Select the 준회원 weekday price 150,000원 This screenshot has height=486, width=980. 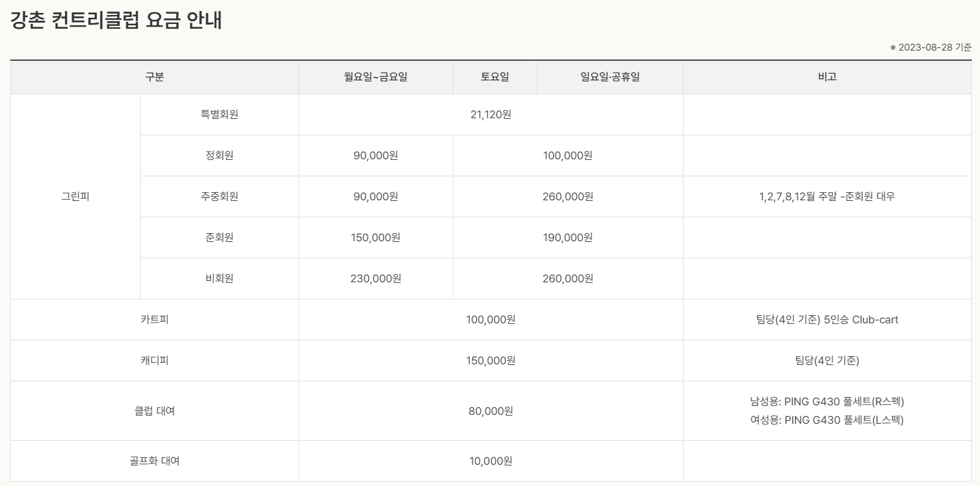click(376, 238)
